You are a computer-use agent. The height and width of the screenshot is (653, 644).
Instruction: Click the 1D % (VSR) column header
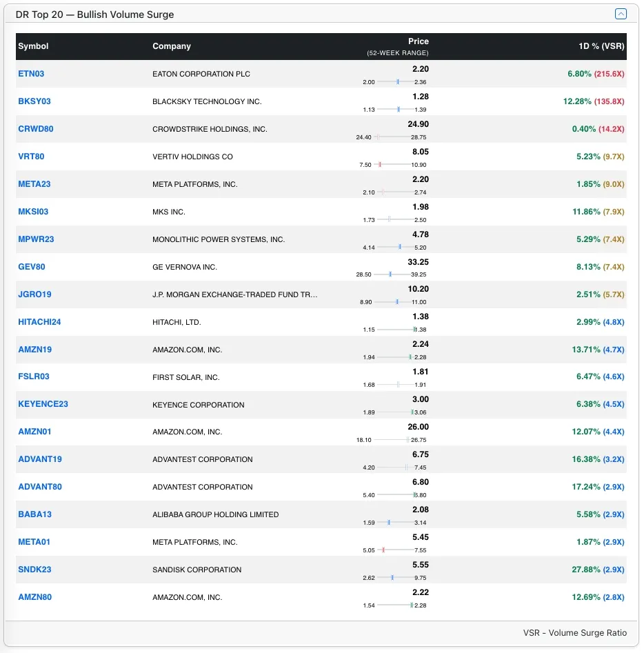click(601, 46)
